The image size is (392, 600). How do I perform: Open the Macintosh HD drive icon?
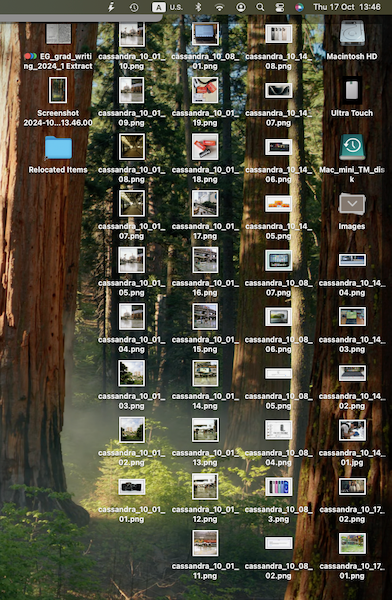(352, 34)
